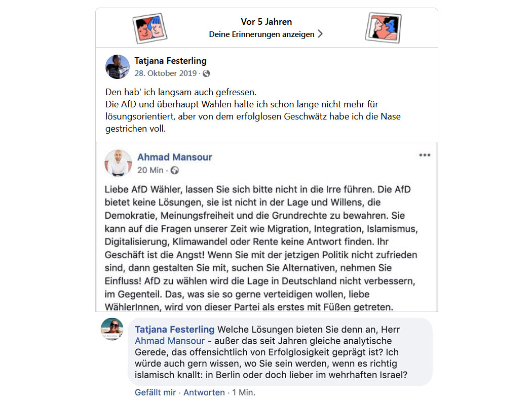This screenshot has width=532, height=403.
Task: Click 'Deine Erinnerungen anzeigen' link
Action: click(x=261, y=34)
